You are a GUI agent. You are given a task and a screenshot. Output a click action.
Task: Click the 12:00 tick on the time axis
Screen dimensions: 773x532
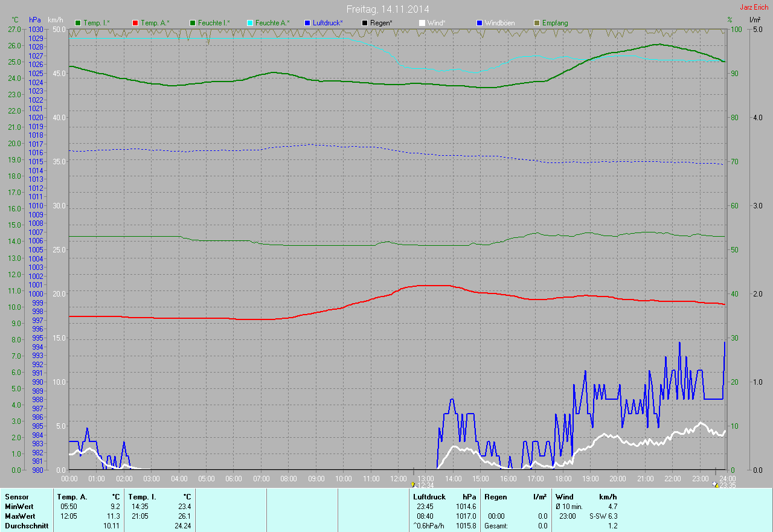point(399,478)
